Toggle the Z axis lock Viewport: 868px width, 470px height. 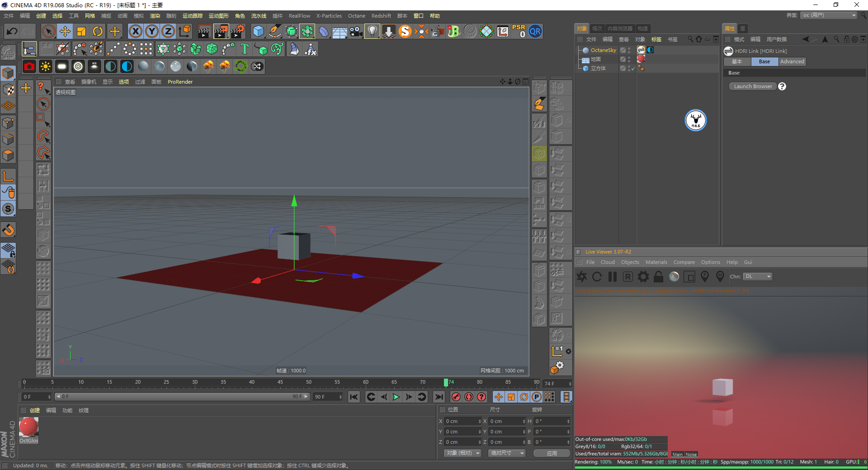[168, 31]
